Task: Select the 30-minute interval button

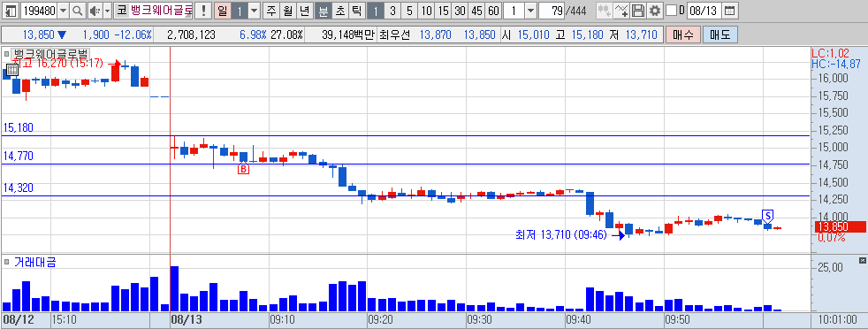Action: (460, 11)
